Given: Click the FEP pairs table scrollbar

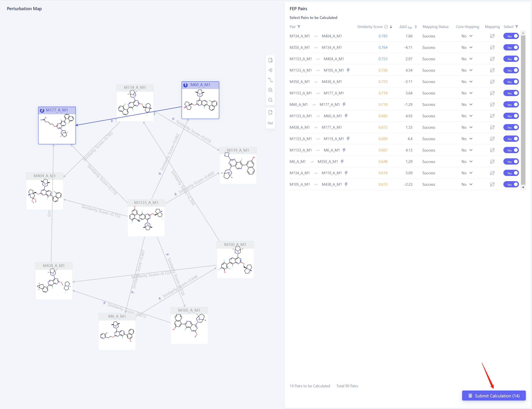Looking at the screenshot, I should tap(523, 110).
